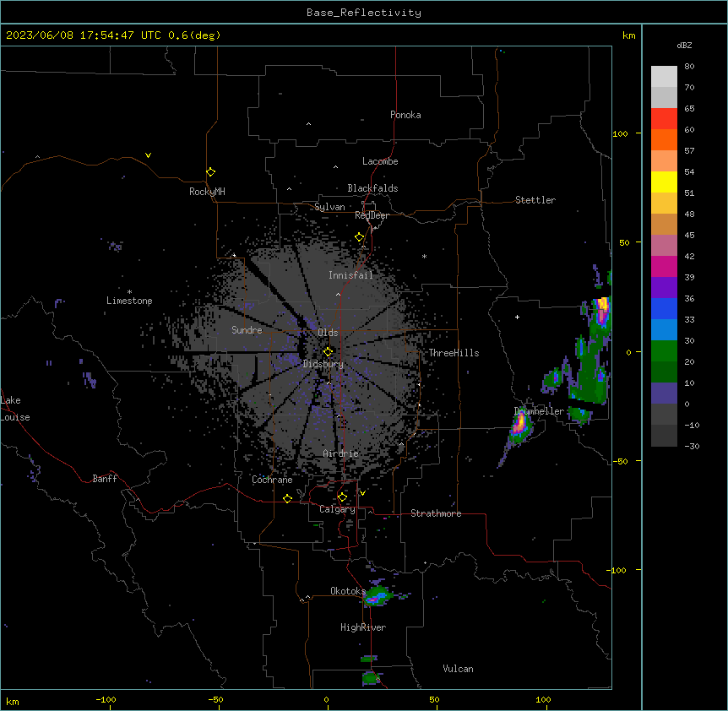Click the yellow V marker northwest of RockyMH
Image resolution: width=728 pixels, height=711 pixels.
click(148, 155)
